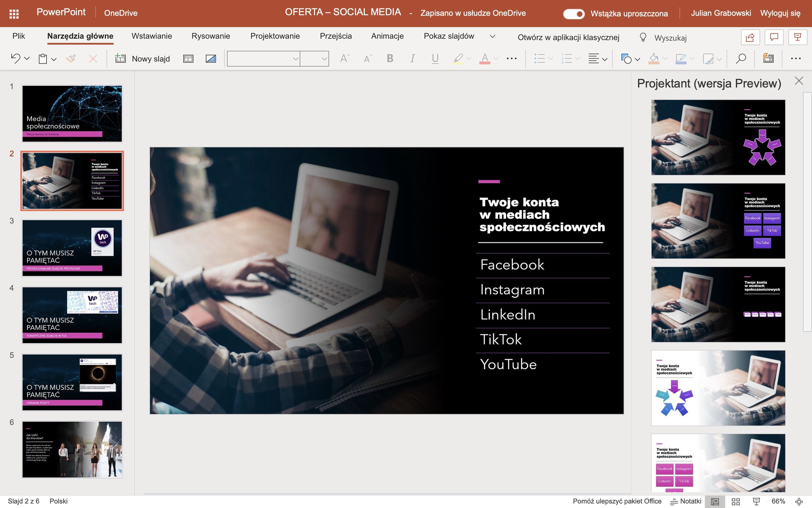Click the Polski language status button
Image resolution: width=812 pixels, height=508 pixels.
pyautogui.click(x=59, y=501)
